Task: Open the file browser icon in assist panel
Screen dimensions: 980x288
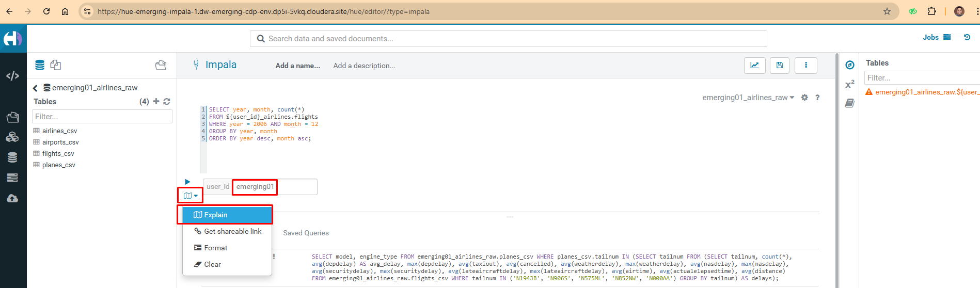Action: coord(161,65)
